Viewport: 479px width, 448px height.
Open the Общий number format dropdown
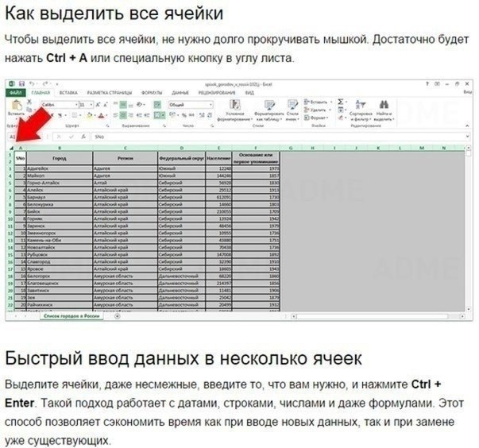point(211,105)
